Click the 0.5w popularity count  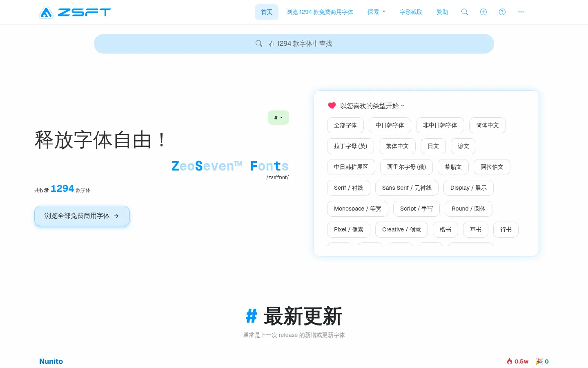[521, 361]
